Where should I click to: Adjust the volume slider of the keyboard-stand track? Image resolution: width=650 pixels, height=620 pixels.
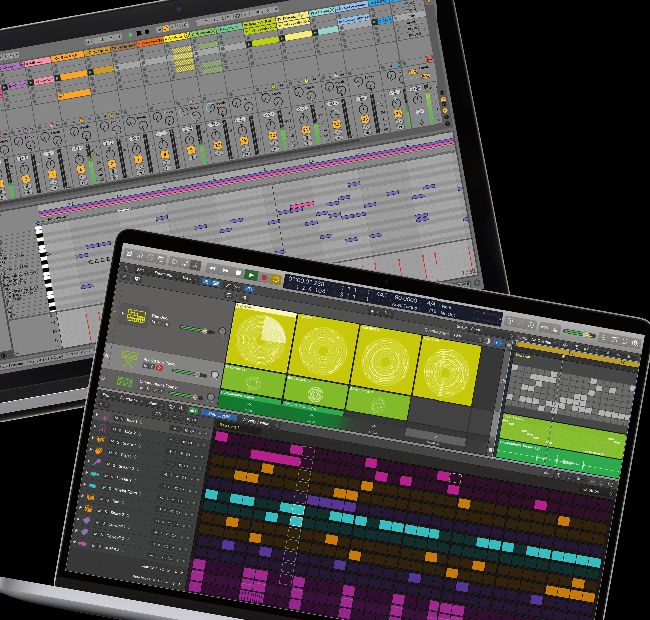click(189, 373)
